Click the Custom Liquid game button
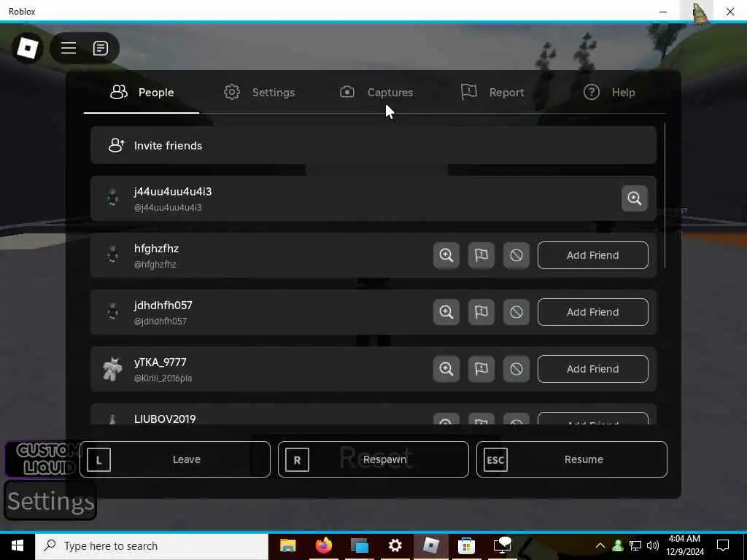 [x=43, y=459]
